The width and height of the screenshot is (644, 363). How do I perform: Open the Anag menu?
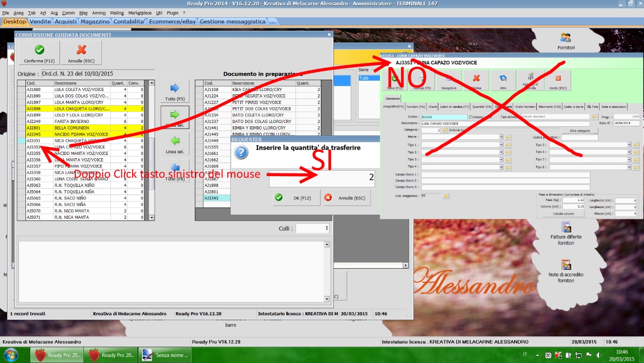18,13
